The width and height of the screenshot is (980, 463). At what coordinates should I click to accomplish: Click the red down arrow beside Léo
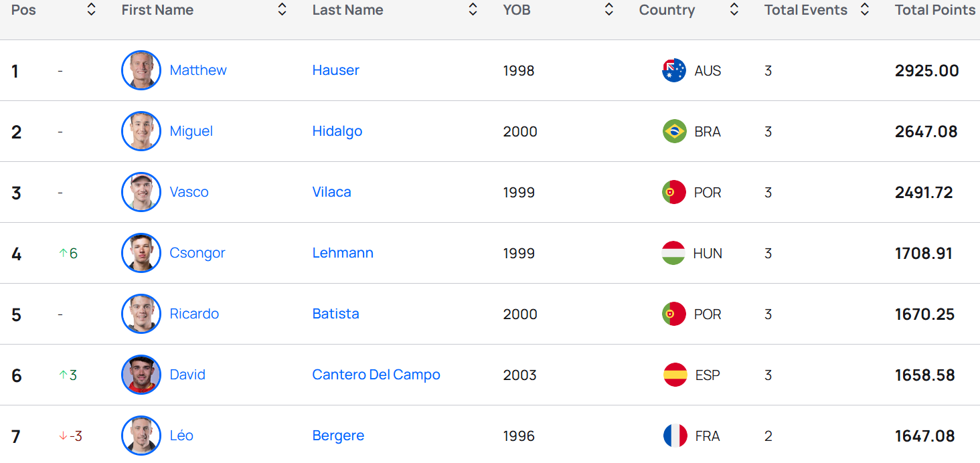pos(63,436)
